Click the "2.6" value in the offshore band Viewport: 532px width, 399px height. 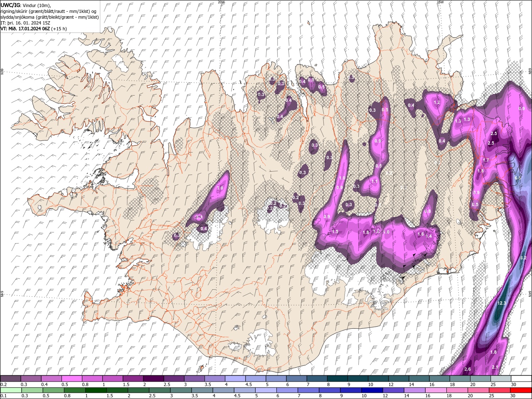(x=467, y=369)
